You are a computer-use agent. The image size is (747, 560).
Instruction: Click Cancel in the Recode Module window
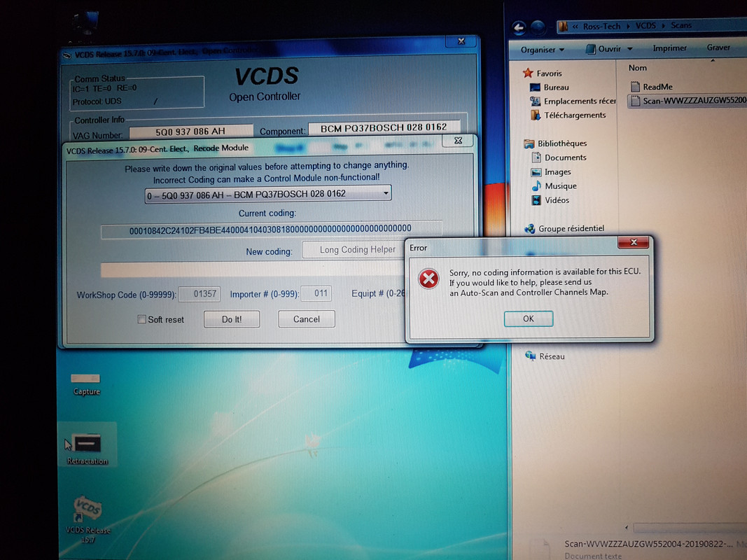[307, 319]
